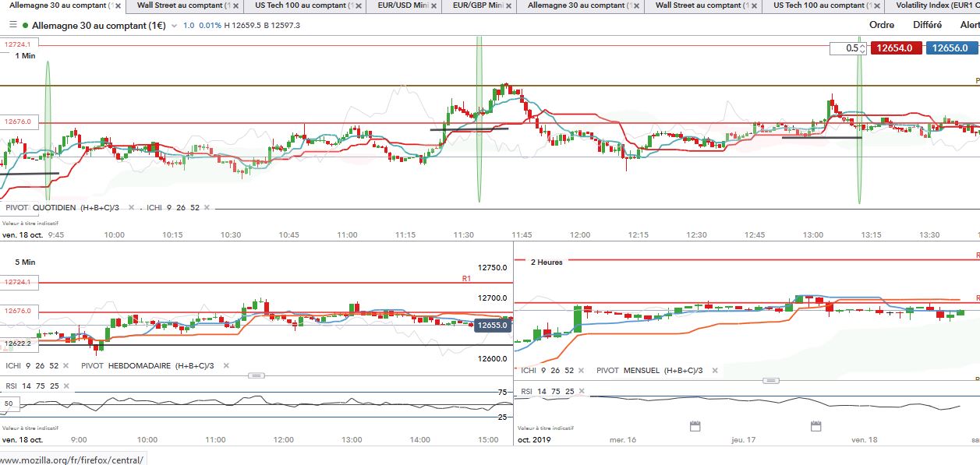Open PIVOT MENSUEL indicator settings
The width and height of the screenshot is (980, 465).
coord(649,371)
